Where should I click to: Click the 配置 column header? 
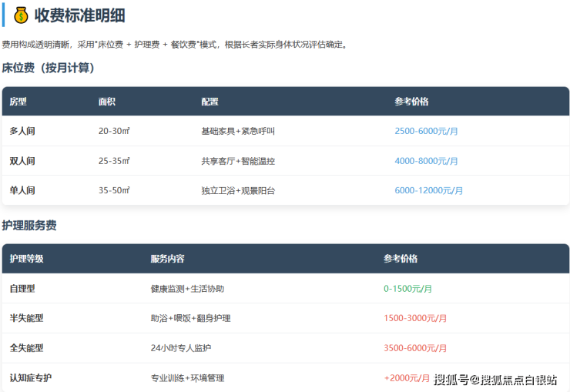coord(210,102)
